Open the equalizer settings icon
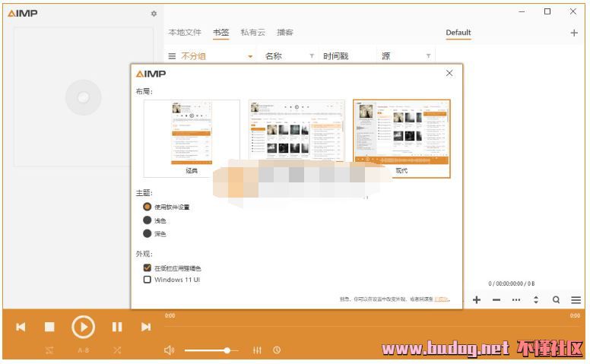The width and height of the screenshot is (590, 364). [x=257, y=350]
